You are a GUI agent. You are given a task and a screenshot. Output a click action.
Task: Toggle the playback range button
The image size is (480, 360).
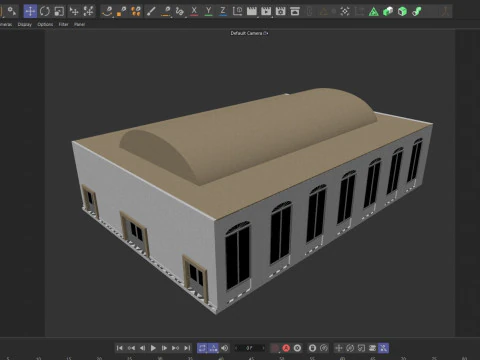213,348
